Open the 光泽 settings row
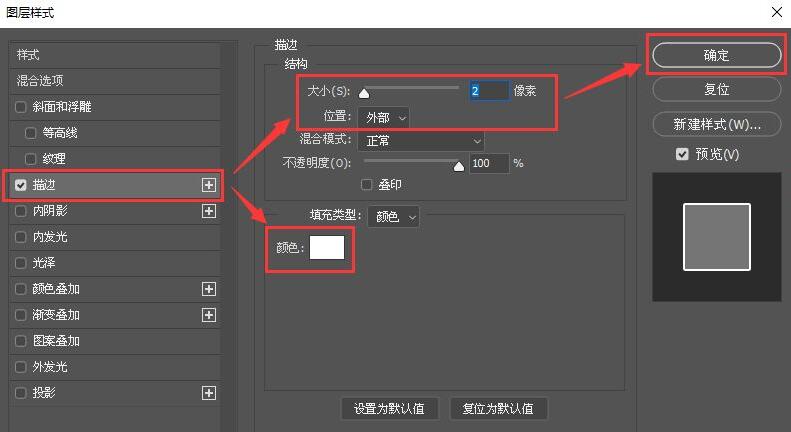 click(x=115, y=263)
